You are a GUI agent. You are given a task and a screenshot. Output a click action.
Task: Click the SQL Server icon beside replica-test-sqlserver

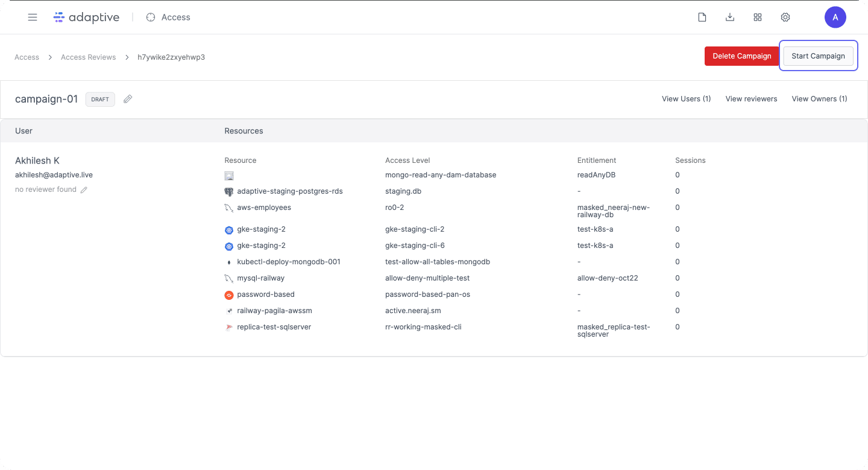[229, 328]
